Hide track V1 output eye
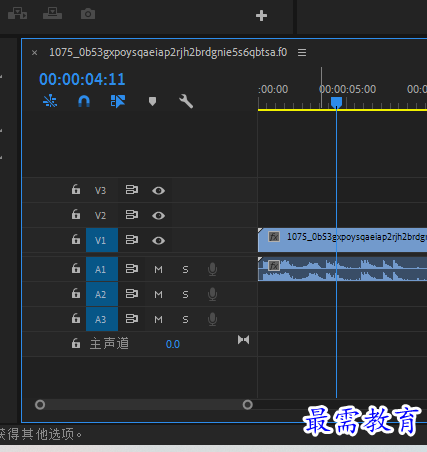This screenshot has width=427, height=452. (x=158, y=240)
